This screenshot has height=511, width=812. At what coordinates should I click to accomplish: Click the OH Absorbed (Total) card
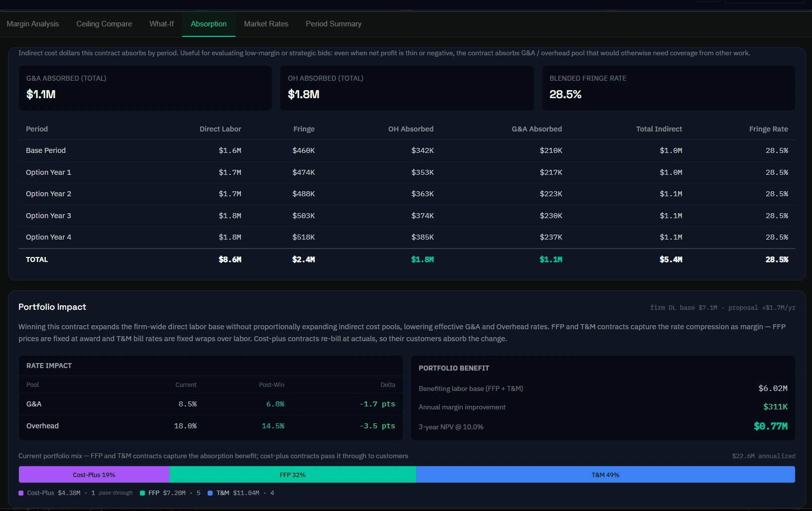pos(407,88)
